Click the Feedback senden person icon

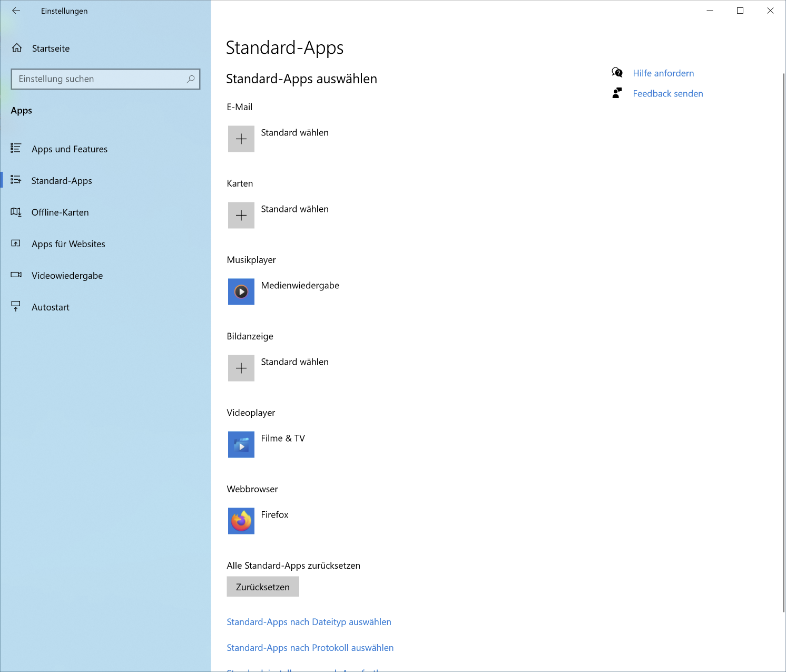click(x=617, y=93)
